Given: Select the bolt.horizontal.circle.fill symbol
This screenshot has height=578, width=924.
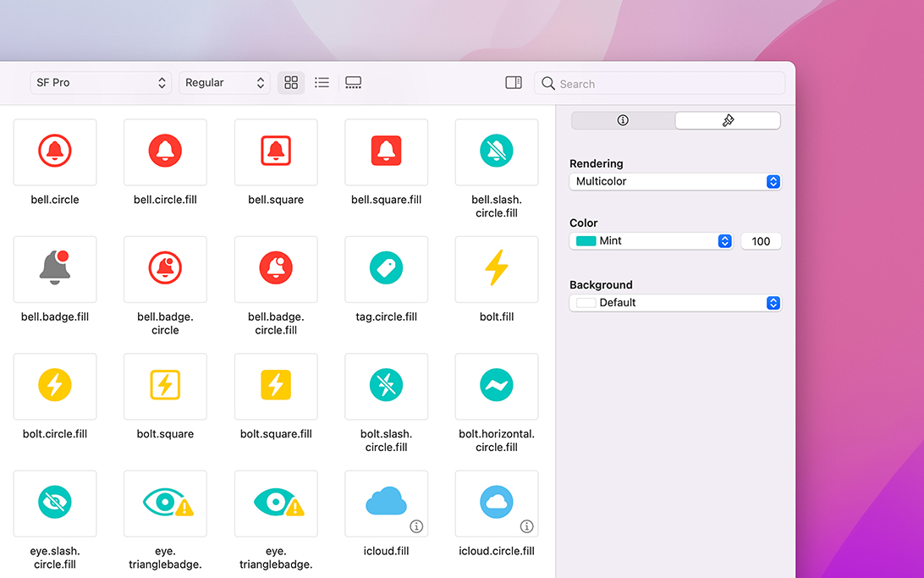Looking at the screenshot, I should (x=497, y=387).
